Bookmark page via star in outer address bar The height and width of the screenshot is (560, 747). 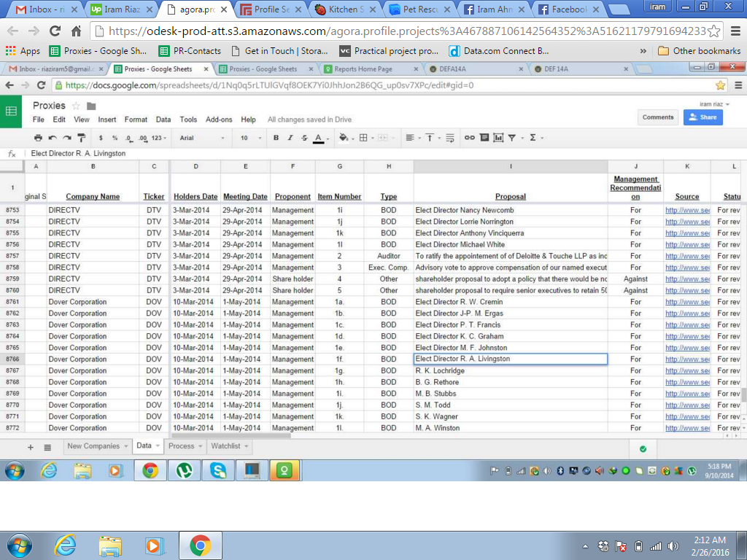[713, 31]
